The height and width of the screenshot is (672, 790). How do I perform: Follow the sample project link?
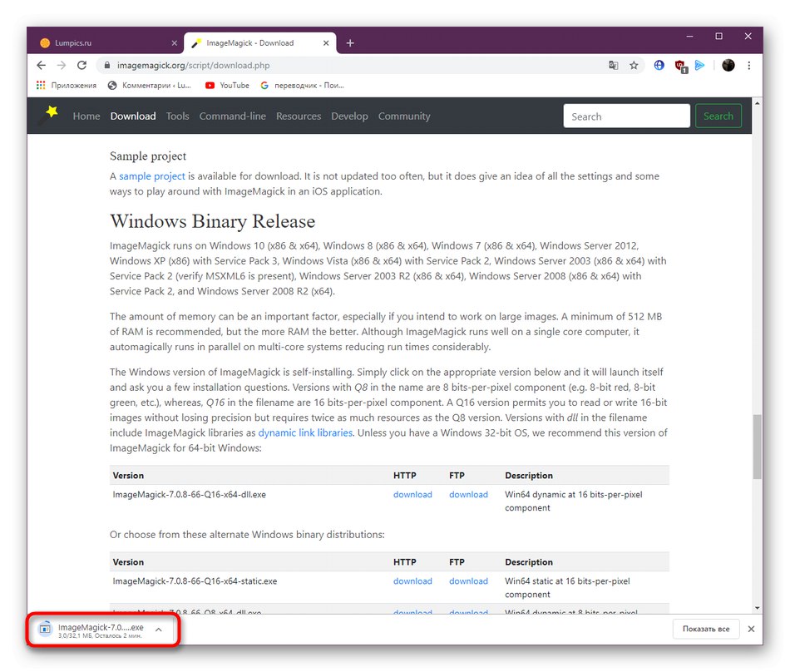[x=151, y=176]
